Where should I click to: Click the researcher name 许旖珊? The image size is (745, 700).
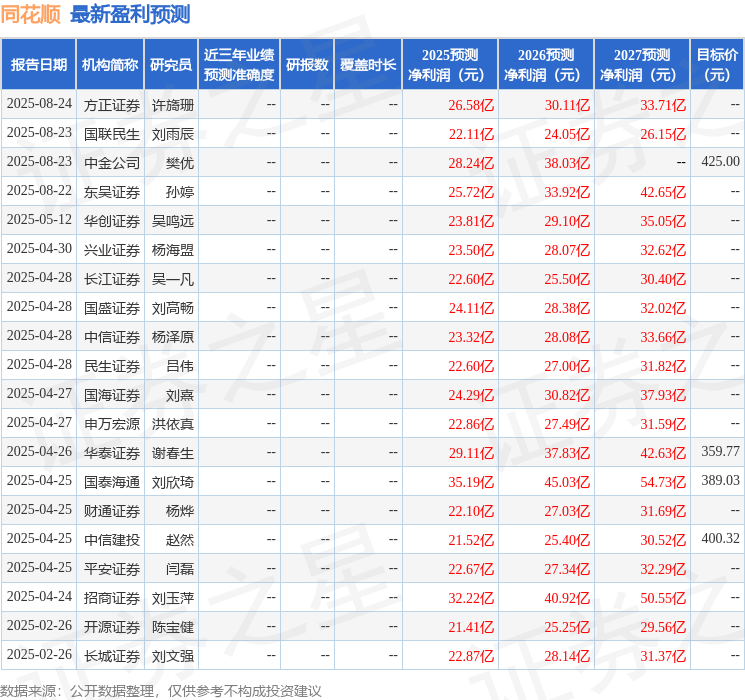click(172, 105)
